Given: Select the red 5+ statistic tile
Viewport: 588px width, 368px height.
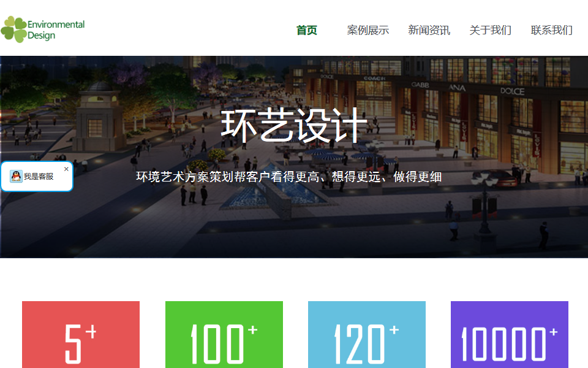Looking at the screenshot, I should (81, 335).
